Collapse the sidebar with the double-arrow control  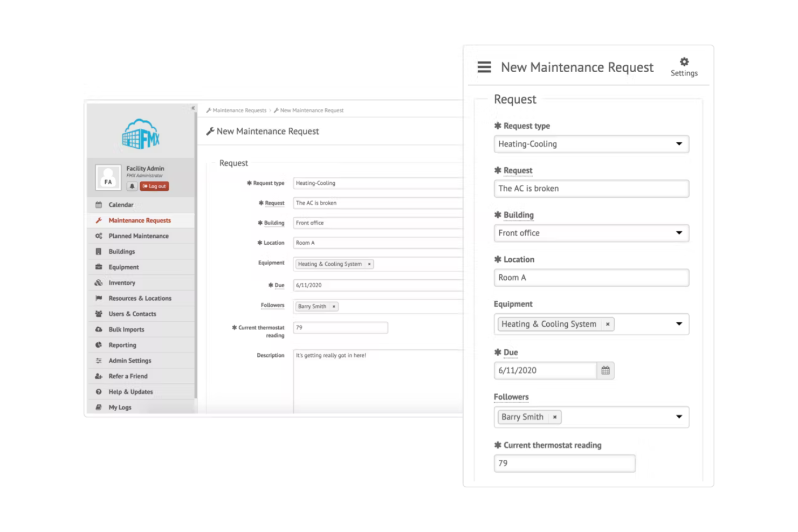coord(193,108)
